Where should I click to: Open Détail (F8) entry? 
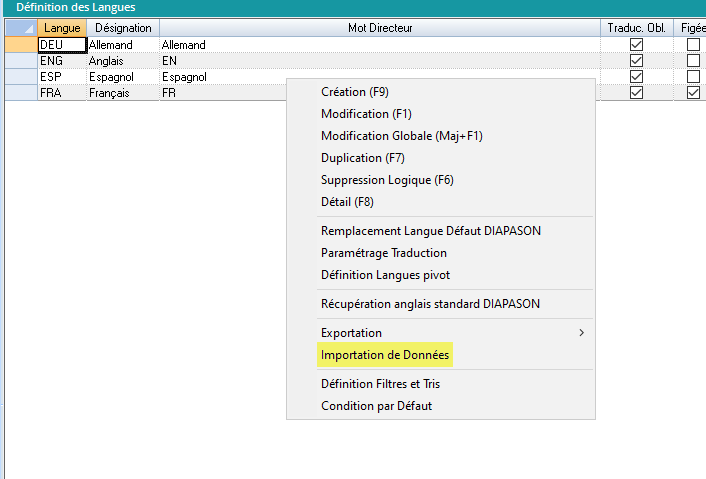coord(347,202)
